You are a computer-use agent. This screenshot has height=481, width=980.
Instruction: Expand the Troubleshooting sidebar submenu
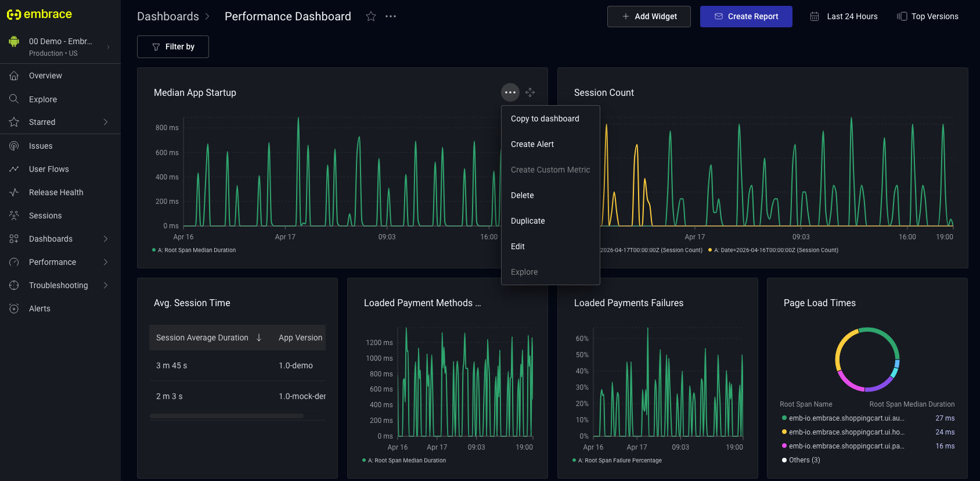pos(105,285)
